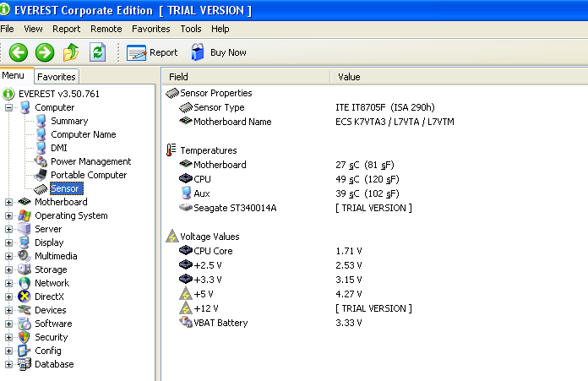Expand the Motherboard tree node
The image size is (588, 381).
(8, 202)
